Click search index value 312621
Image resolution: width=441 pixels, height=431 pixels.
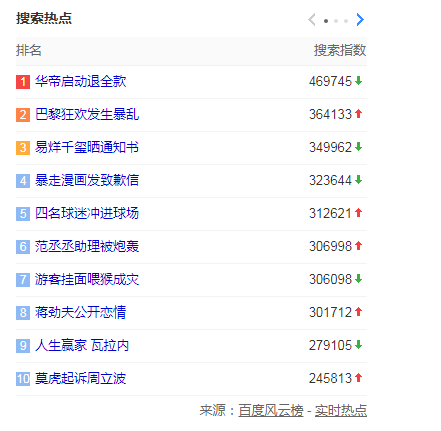[330, 213]
